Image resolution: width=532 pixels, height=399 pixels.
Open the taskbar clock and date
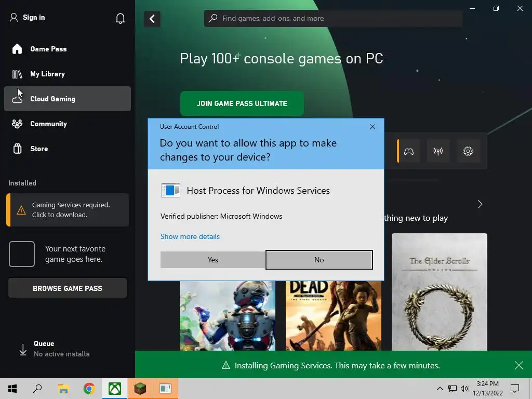[488, 389]
